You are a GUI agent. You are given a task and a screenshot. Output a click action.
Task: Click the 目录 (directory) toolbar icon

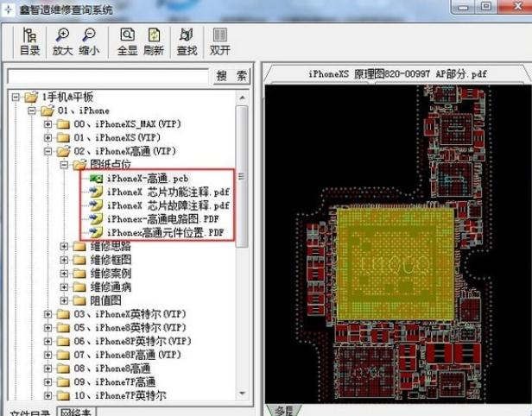pos(29,41)
